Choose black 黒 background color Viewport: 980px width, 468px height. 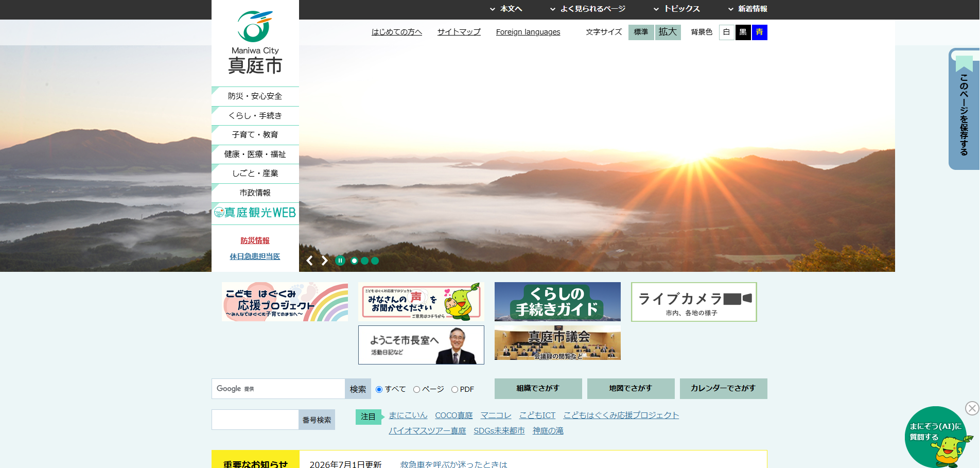(743, 32)
